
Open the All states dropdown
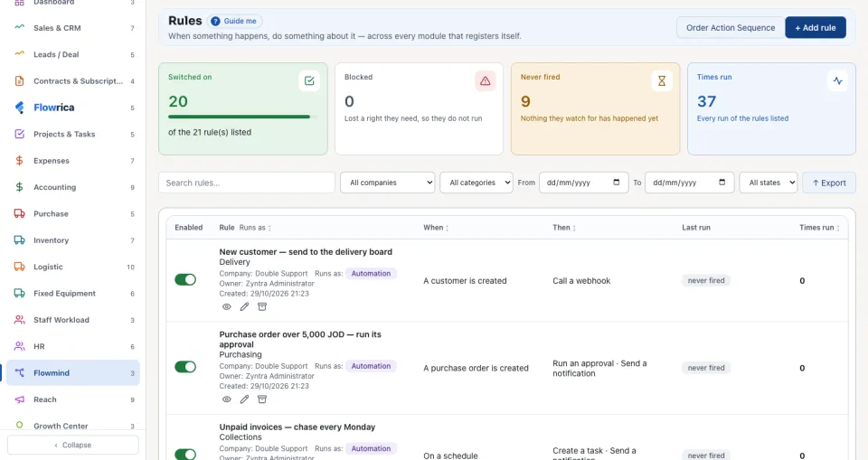[769, 183]
